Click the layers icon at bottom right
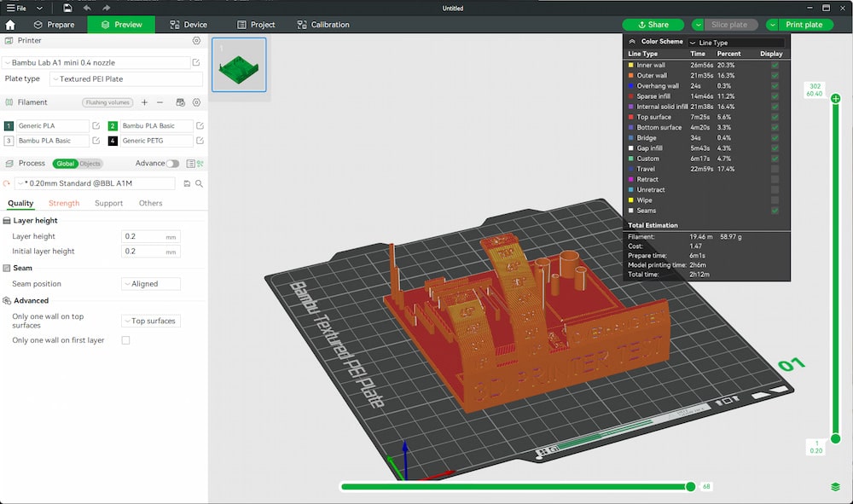The height and width of the screenshot is (504, 853). [x=836, y=487]
